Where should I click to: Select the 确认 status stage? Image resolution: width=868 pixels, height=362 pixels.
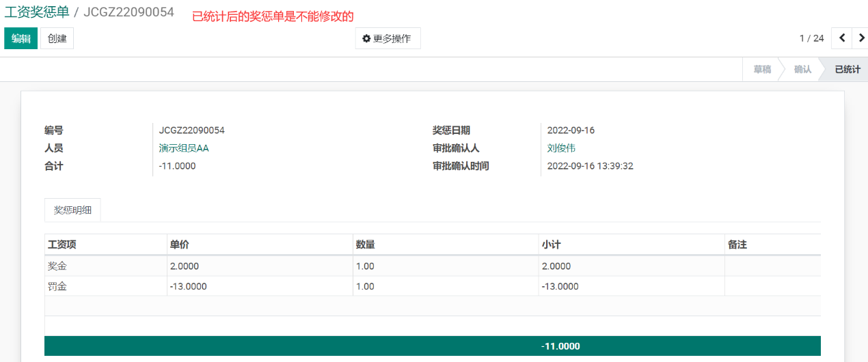pos(802,70)
